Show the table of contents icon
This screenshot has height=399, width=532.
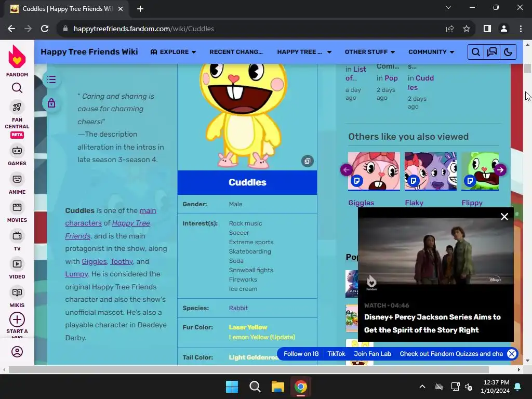51,79
